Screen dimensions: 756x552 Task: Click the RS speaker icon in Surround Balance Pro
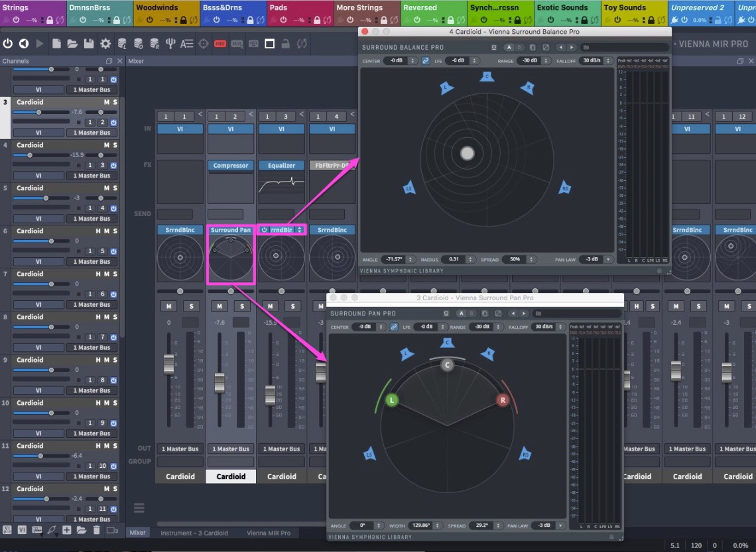[564, 188]
